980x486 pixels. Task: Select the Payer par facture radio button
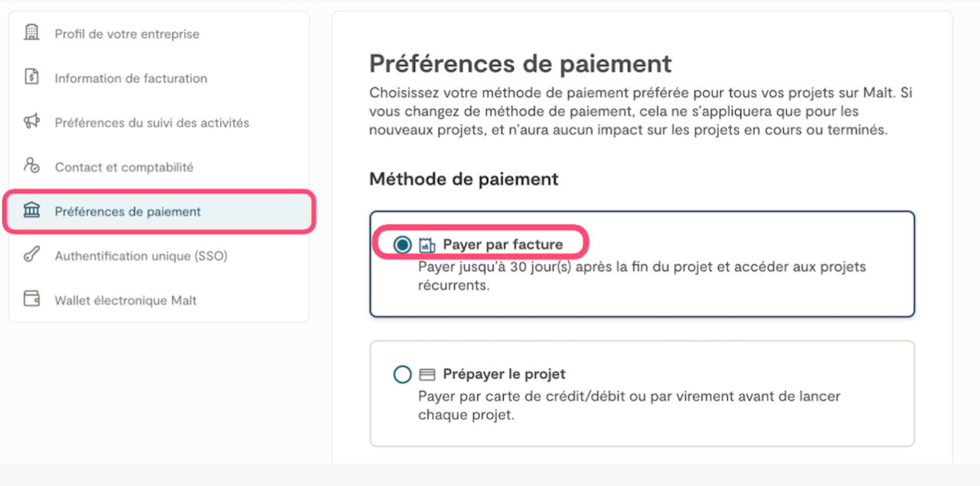(x=402, y=245)
